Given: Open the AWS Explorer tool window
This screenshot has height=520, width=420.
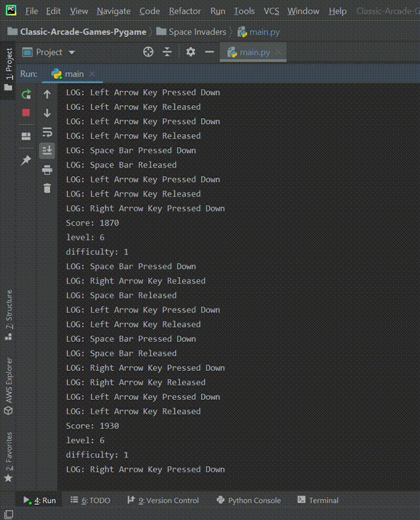Looking at the screenshot, I should click(x=9, y=386).
